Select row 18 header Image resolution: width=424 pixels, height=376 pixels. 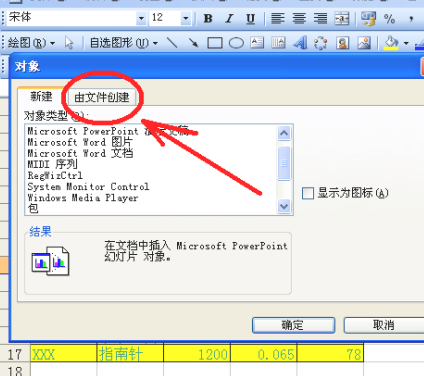tap(15, 369)
